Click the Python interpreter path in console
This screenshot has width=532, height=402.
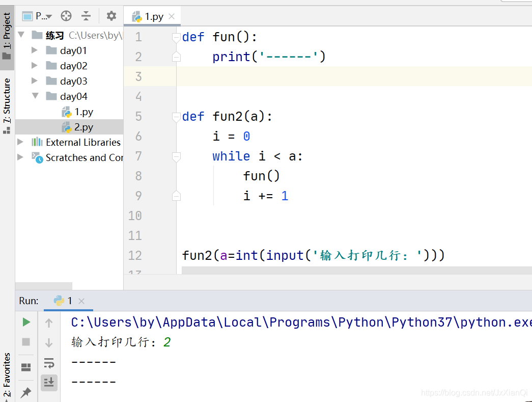click(x=301, y=322)
